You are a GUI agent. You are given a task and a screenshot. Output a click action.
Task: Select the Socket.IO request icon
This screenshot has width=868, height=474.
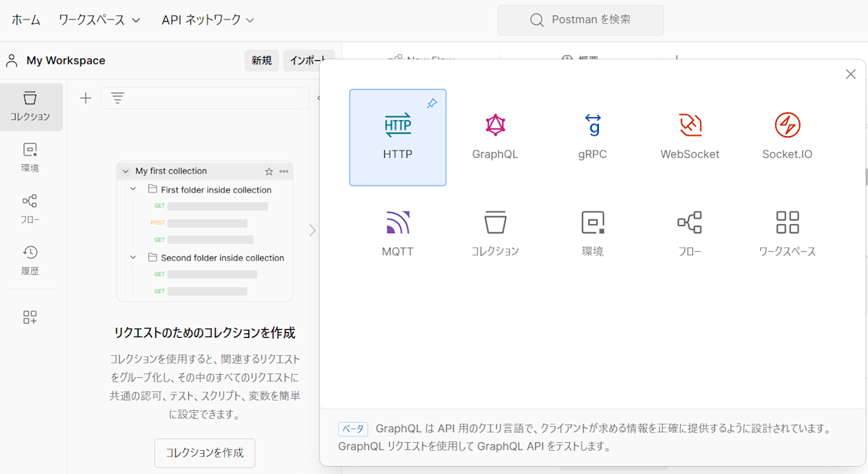click(x=787, y=125)
